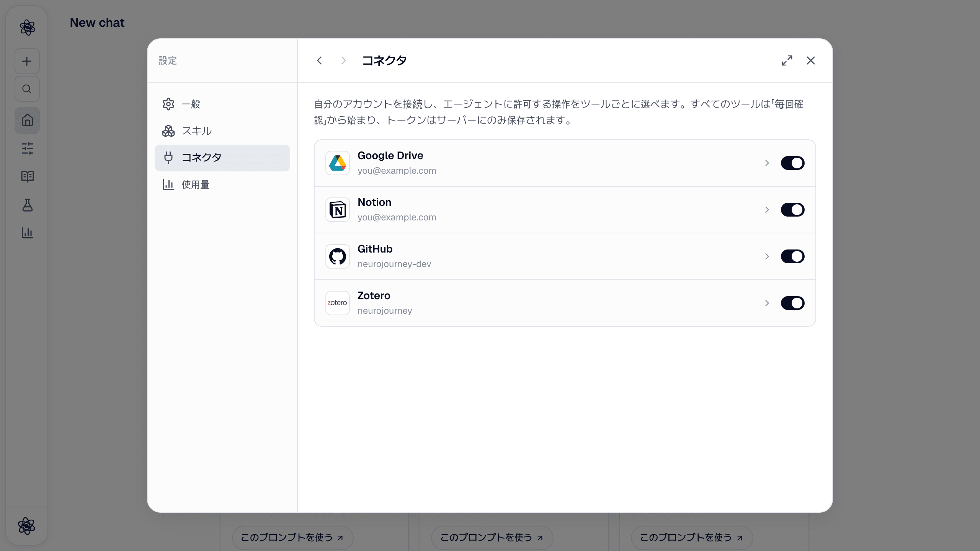Click the app logo at the sidebar top
980x551 pixels.
[27, 28]
